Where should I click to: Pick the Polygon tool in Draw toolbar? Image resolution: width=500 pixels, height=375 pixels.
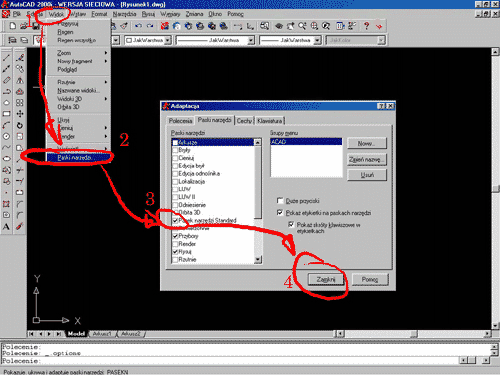pyautogui.click(x=6, y=103)
